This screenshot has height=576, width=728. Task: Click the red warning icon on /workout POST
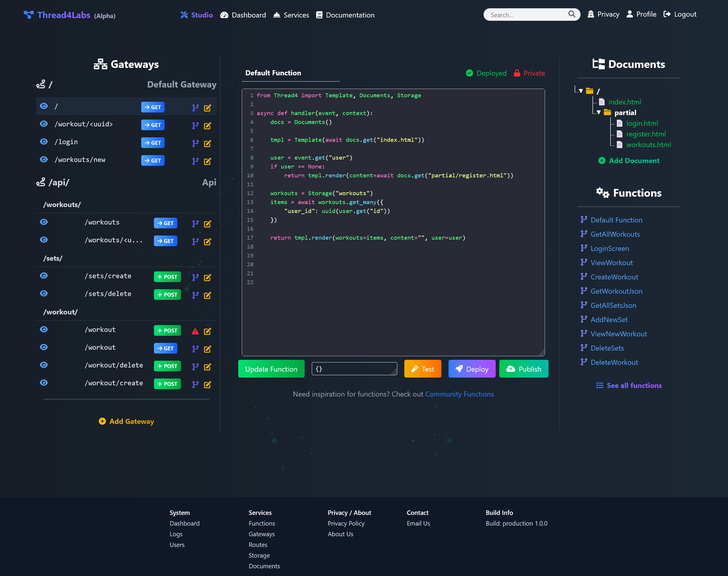195,331
